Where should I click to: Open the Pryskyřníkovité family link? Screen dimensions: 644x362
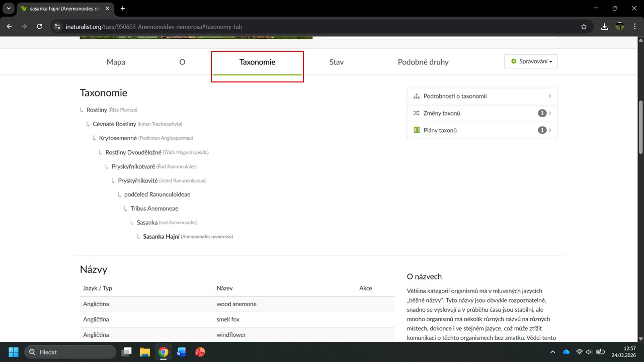[x=138, y=180]
